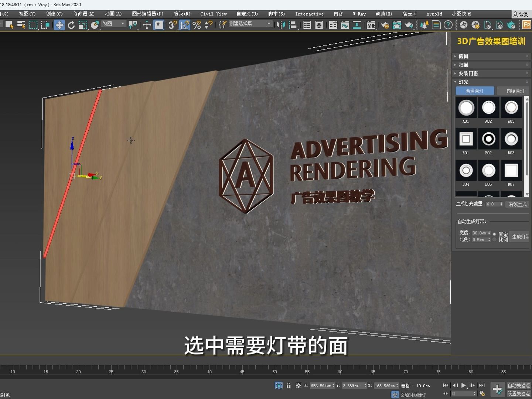
Task: Toggle Select and Manipulate crosshair tool
Action: coord(147,25)
